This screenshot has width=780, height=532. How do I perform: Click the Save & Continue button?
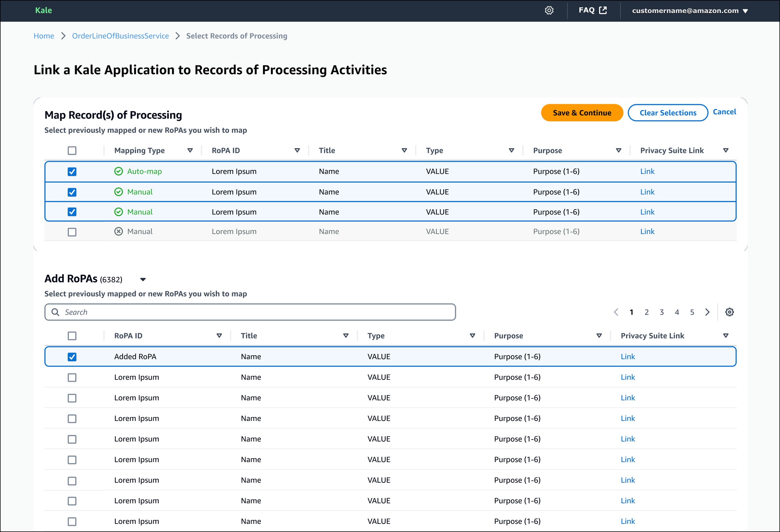[582, 113]
